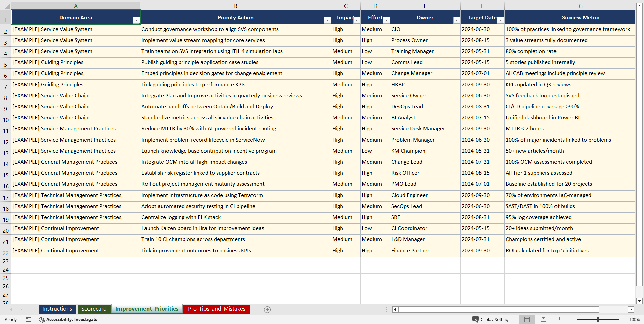This screenshot has height=324, width=644.
Task: Open Page Break Preview mode
Action: (x=560, y=319)
